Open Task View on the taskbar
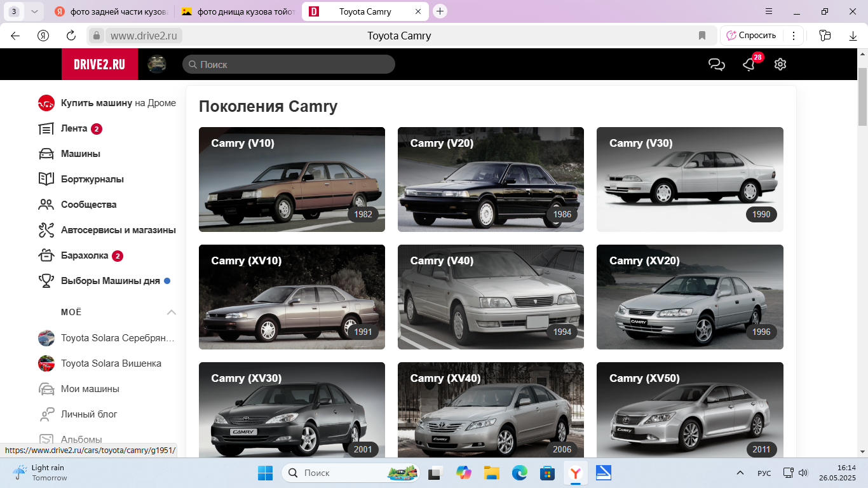Image resolution: width=868 pixels, height=488 pixels. click(435, 473)
